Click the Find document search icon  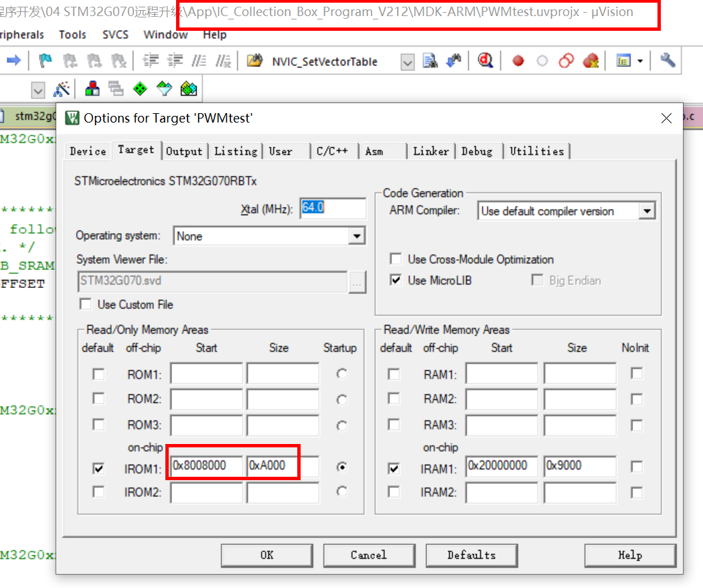[x=431, y=60]
